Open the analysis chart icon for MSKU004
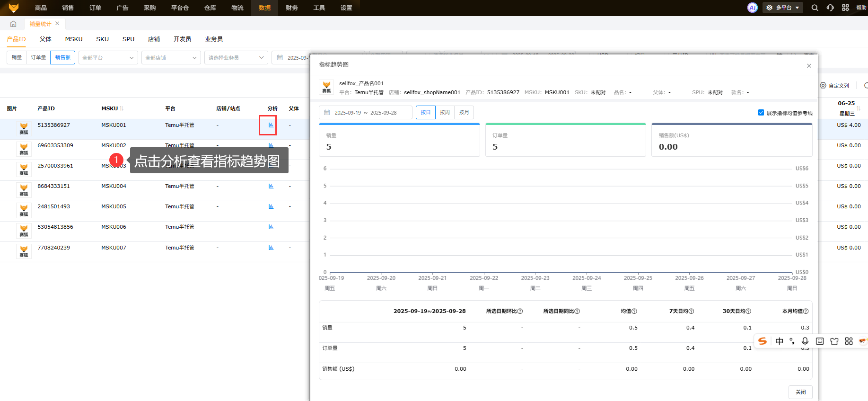The width and height of the screenshot is (868, 401). pyautogui.click(x=271, y=186)
